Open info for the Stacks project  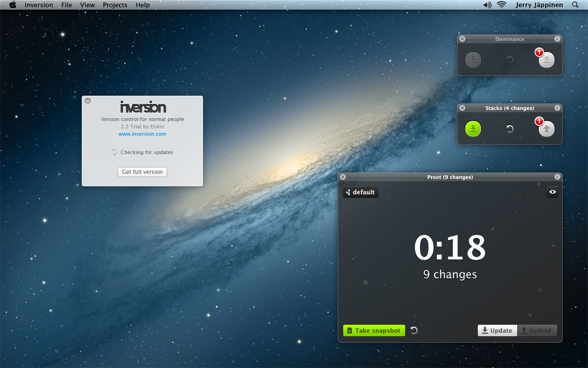click(x=557, y=108)
